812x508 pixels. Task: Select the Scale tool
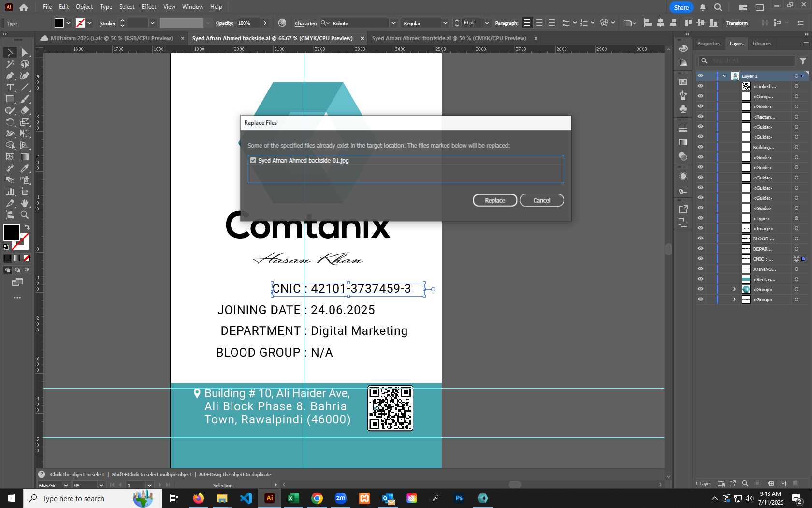pyautogui.click(x=25, y=122)
